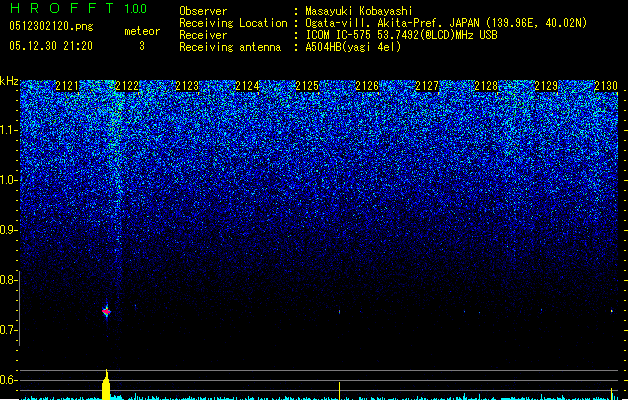
Task: Click the 1.1 frequency axis label
Action: (x=9, y=130)
